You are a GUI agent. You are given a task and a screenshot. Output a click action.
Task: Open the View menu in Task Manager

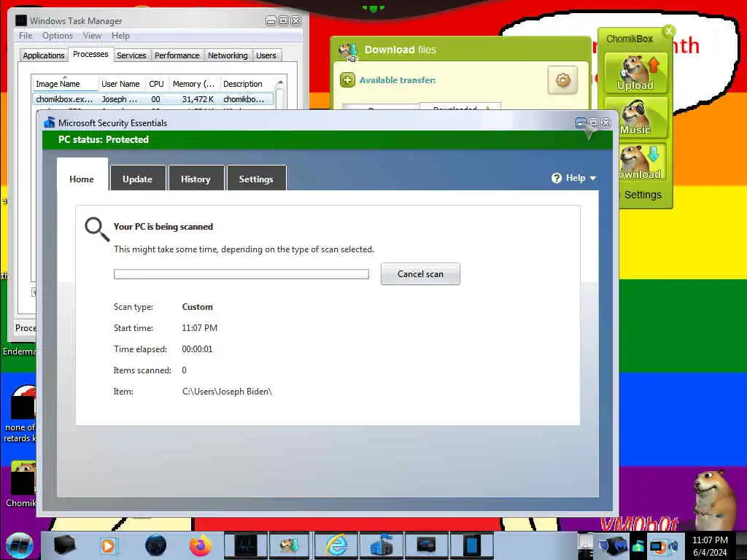pyautogui.click(x=92, y=36)
